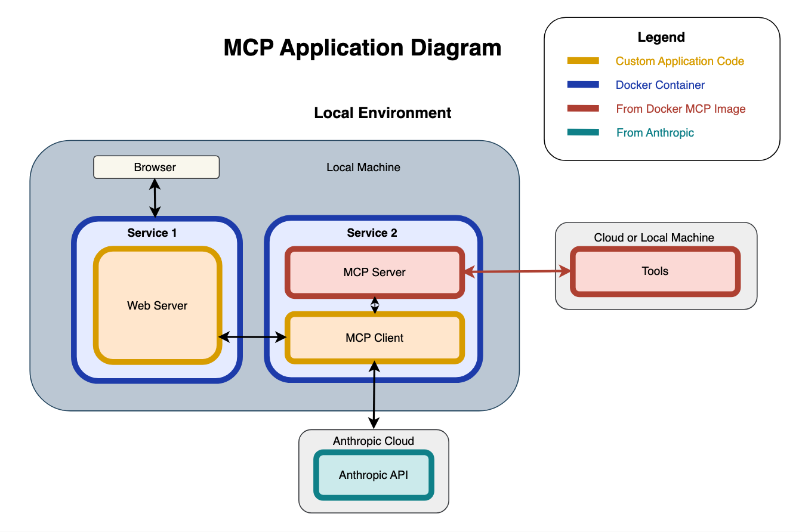The height and width of the screenshot is (532, 802).
Task: Click the yellow Custom Application Code swatch
Action: [583, 61]
